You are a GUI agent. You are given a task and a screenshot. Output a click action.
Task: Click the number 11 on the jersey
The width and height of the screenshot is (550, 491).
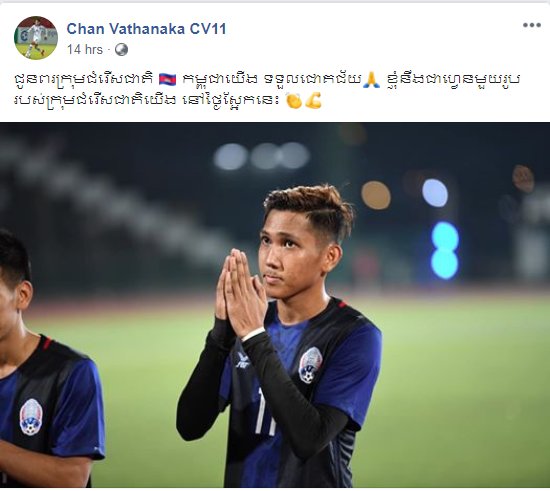click(264, 412)
